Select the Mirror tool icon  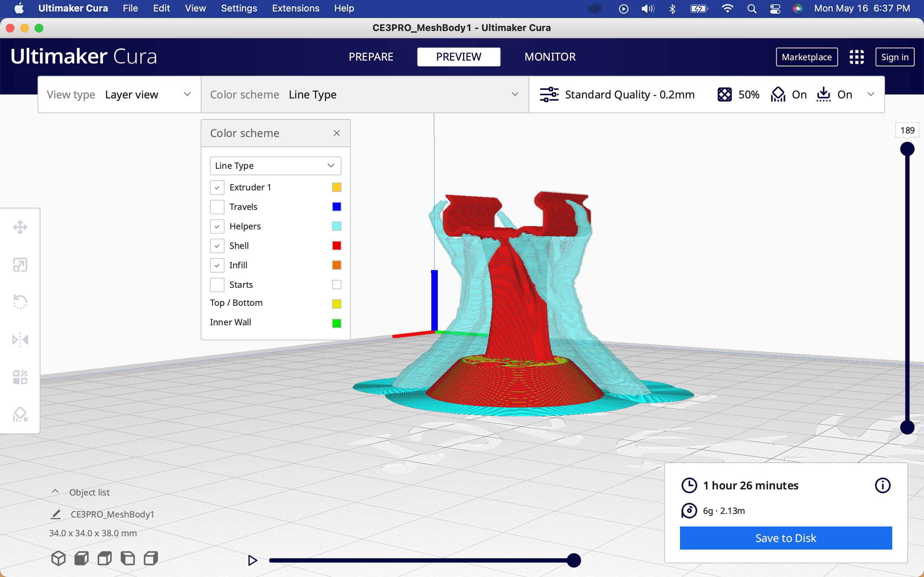pyautogui.click(x=20, y=339)
